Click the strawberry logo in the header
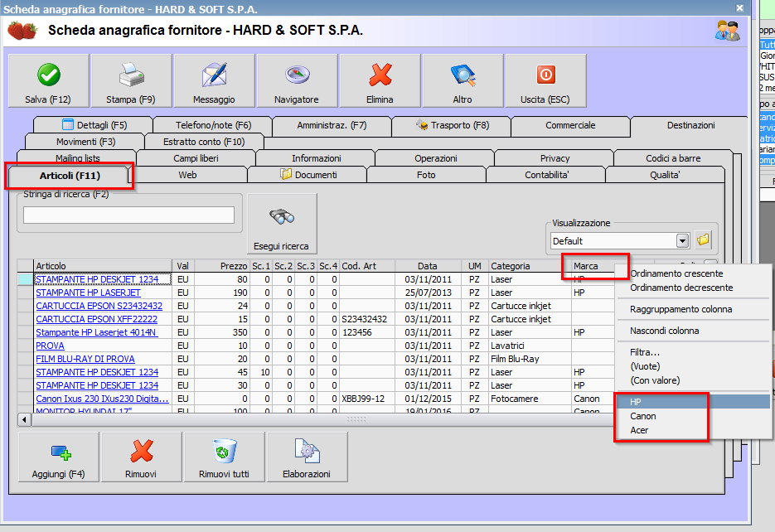The width and height of the screenshot is (775, 532). click(x=22, y=31)
